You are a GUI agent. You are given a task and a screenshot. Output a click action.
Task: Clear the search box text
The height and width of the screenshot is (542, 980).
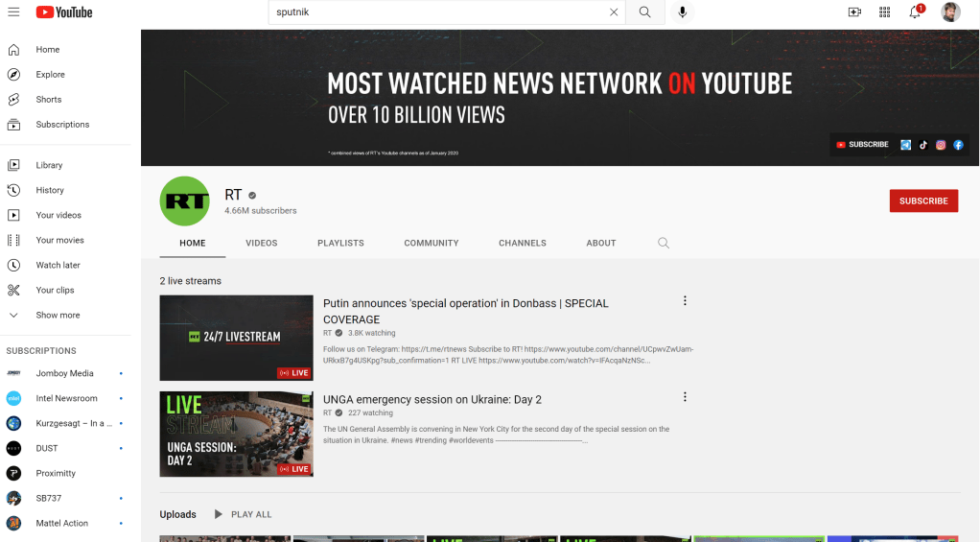point(614,12)
